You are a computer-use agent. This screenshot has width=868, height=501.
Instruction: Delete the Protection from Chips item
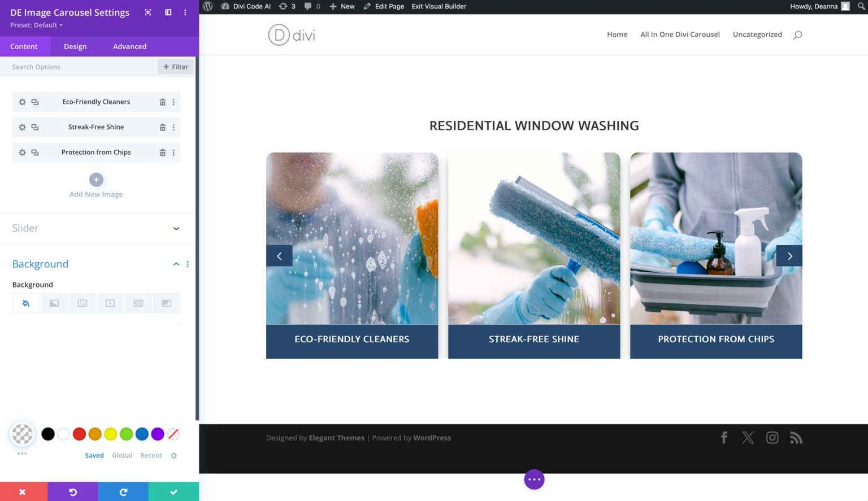[163, 152]
